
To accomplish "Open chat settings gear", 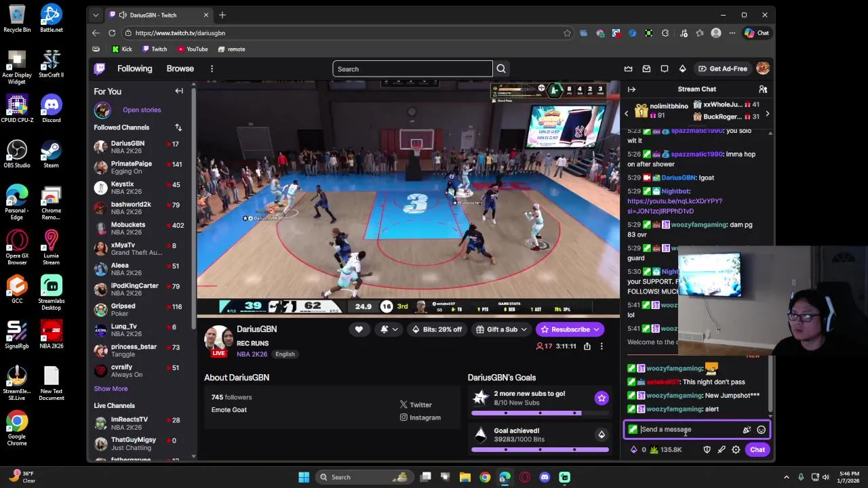I will pos(736,449).
